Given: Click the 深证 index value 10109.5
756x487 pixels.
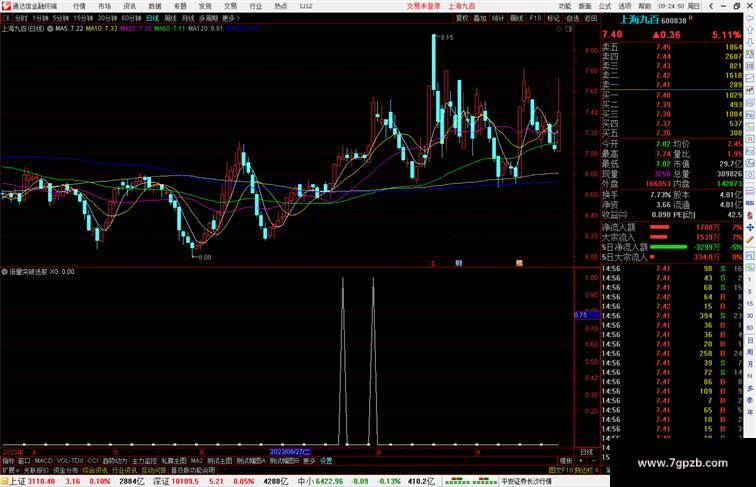Looking at the screenshot, I should pyautogui.click(x=185, y=481).
